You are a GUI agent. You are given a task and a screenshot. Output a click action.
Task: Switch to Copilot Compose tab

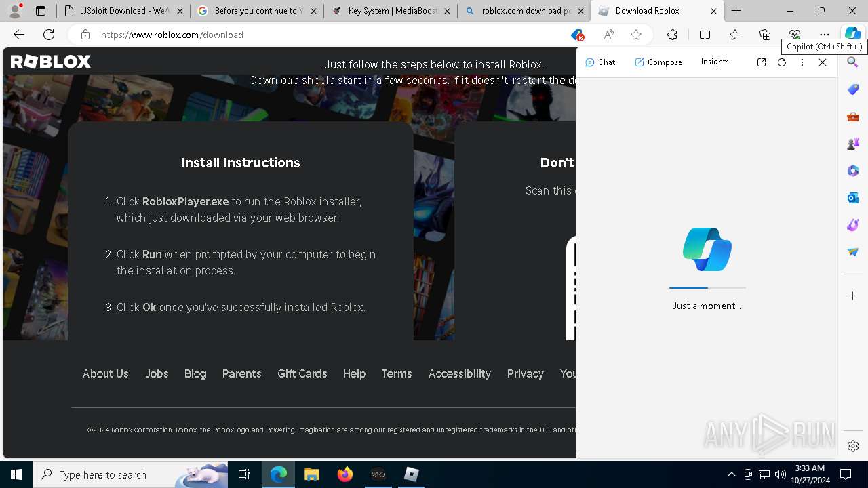coord(658,62)
